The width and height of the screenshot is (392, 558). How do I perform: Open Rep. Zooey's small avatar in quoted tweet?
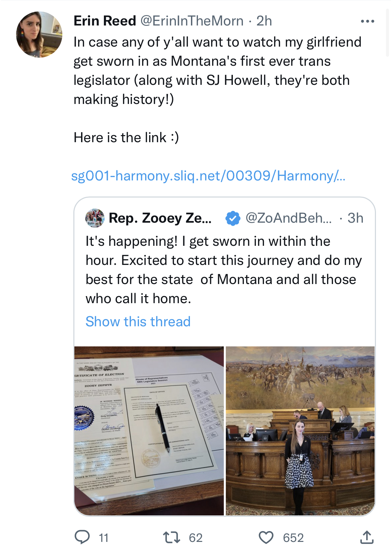click(95, 218)
